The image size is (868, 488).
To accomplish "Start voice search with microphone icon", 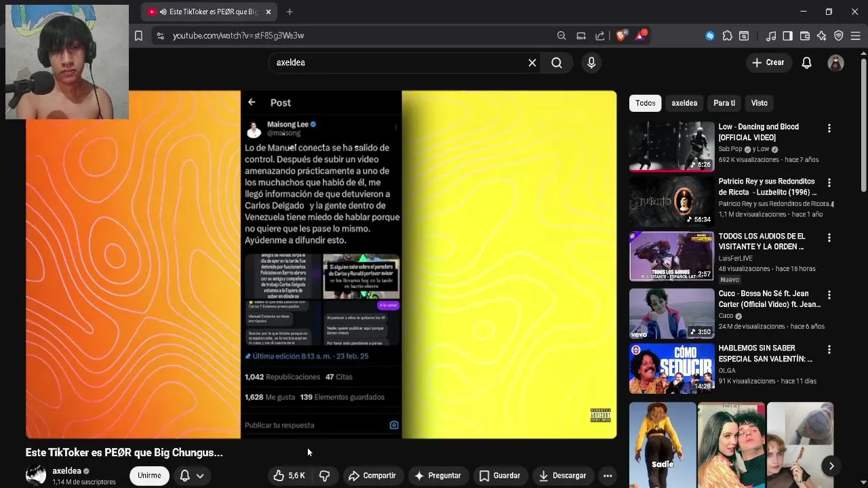I will (591, 62).
